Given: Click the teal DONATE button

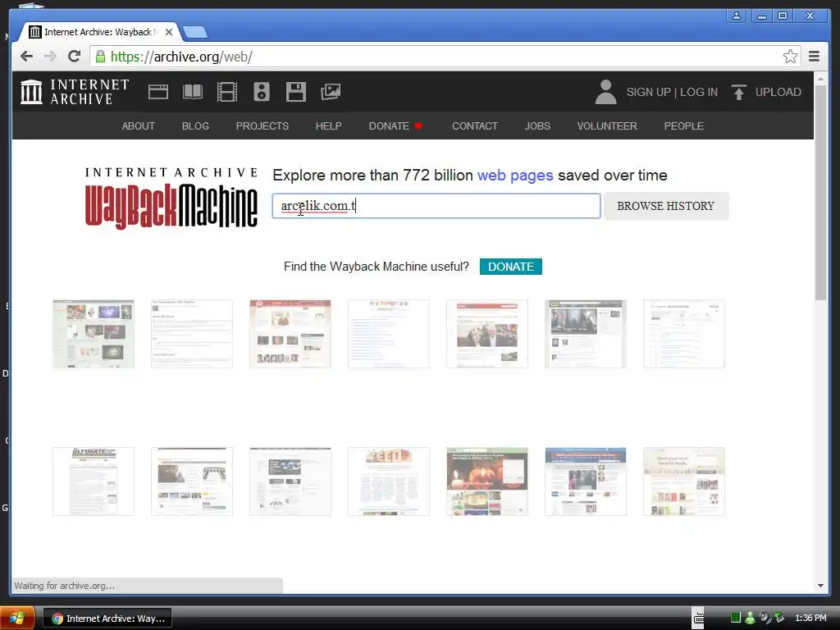Looking at the screenshot, I should click(510, 267).
